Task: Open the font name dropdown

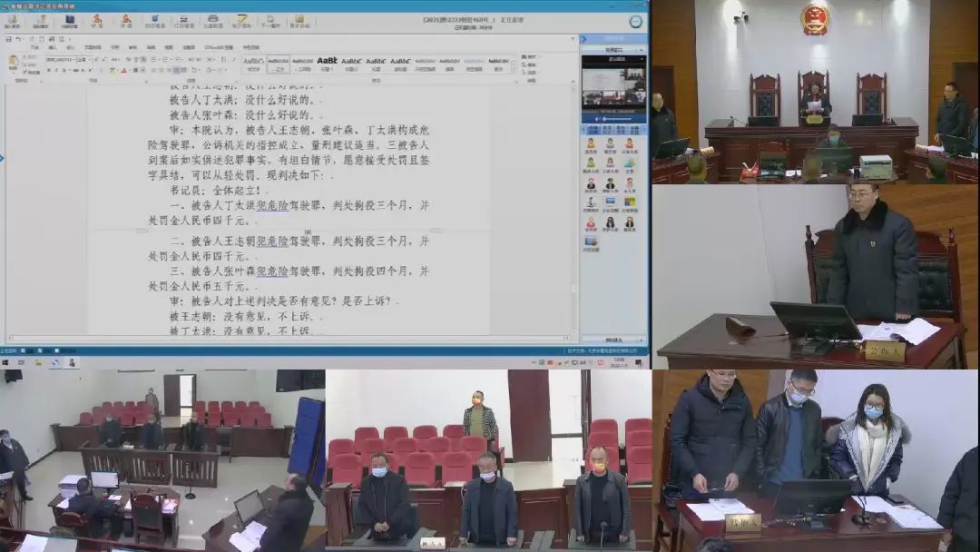Action: point(75,59)
